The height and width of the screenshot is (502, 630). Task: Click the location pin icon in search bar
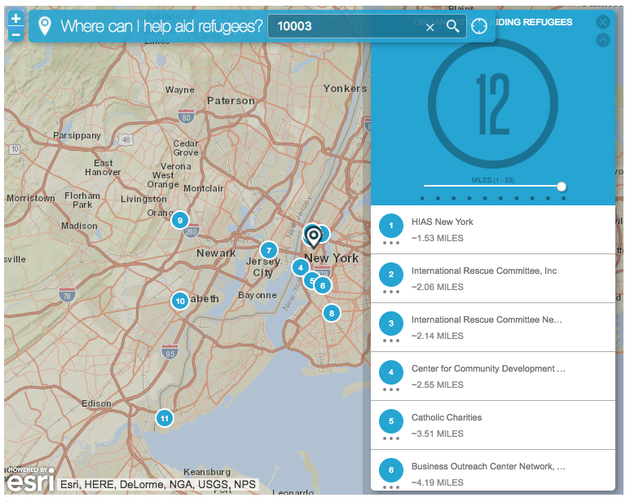(x=45, y=26)
